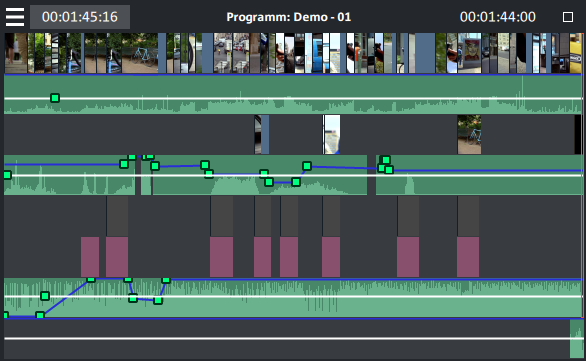Select the small green clip on bottom track
The height and width of the screenshot is (361, 586).
point(577,339)
